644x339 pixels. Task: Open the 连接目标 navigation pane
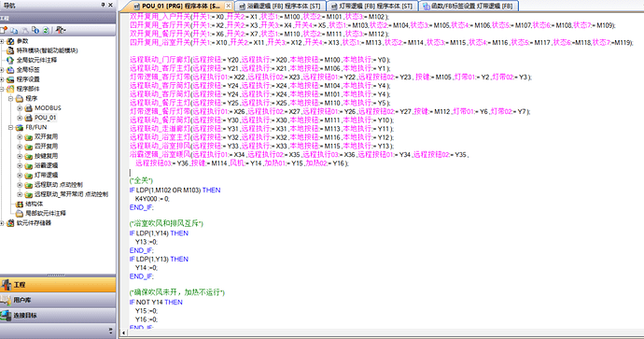click(58, 316)
